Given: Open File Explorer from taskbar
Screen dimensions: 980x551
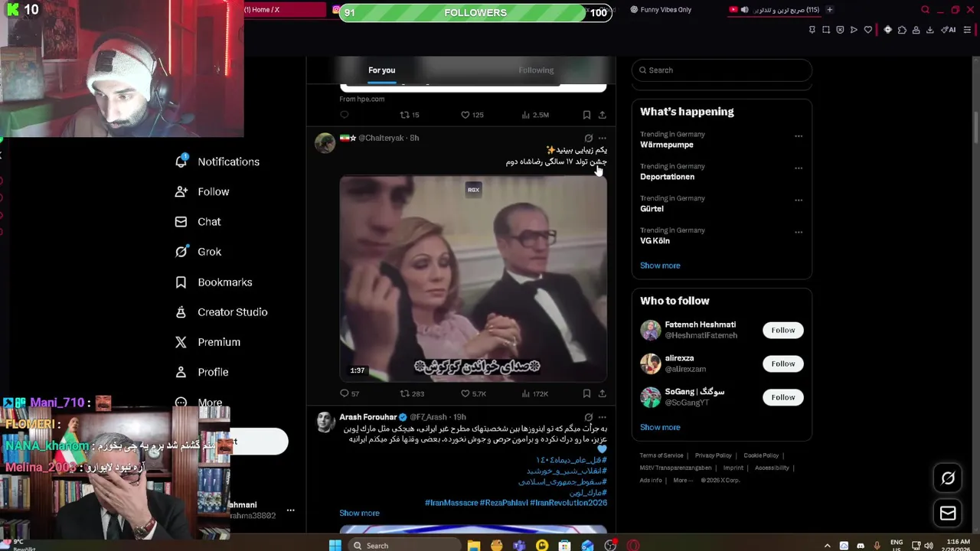Looking at the screenshot, I should [x=474, y=546].
